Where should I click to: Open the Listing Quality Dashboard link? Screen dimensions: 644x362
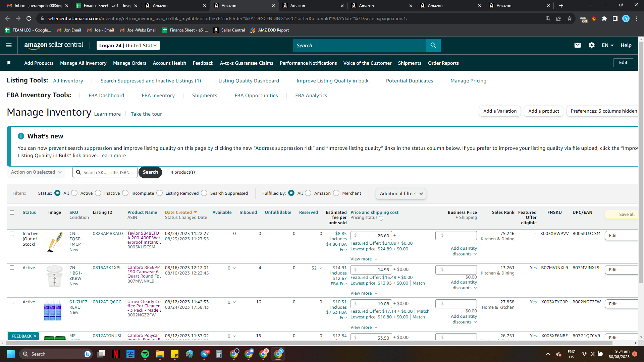click(249, 81)
